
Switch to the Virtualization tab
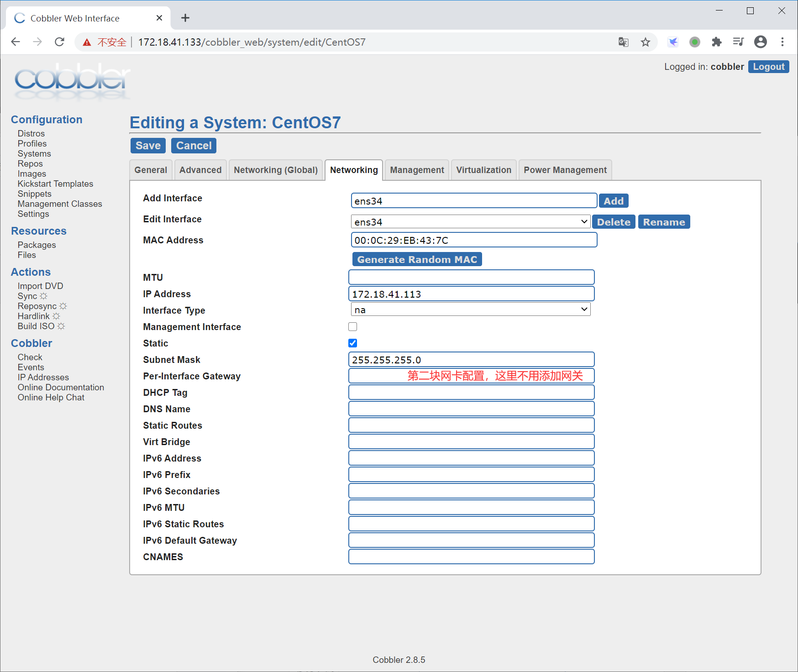click(x=483, y=170)
